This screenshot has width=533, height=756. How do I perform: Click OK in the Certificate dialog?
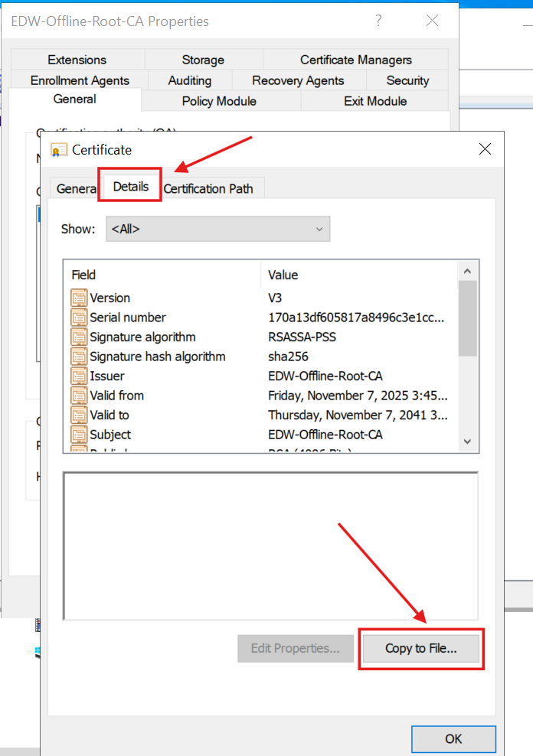pyautogui.click(x=453, y=739)
